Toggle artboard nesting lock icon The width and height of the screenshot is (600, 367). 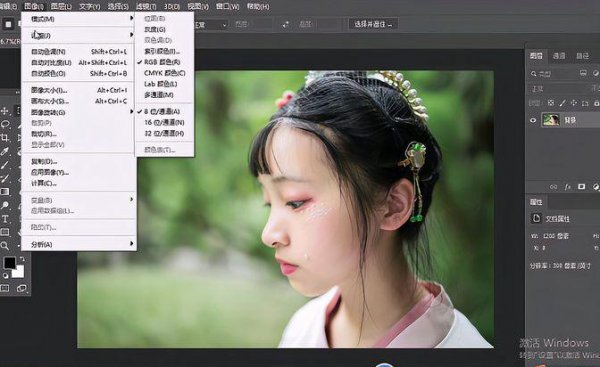[x=585, y=103]
